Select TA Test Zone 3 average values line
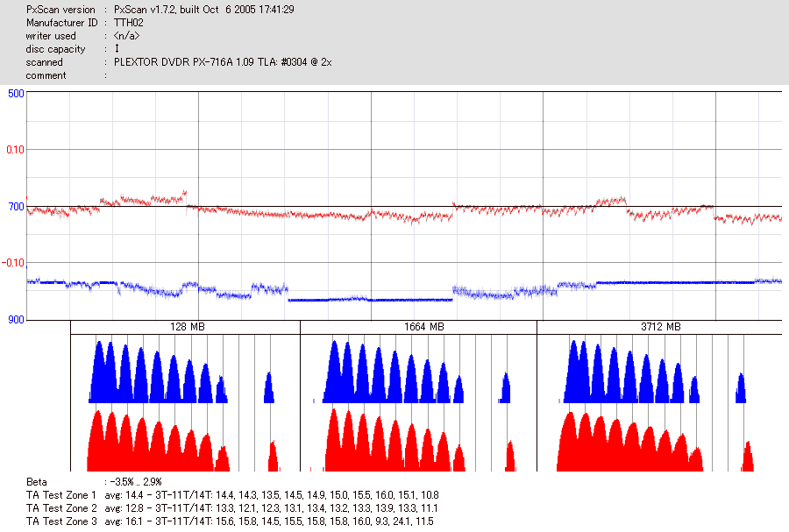Image resolution: width=789 pixels, height=532 pixels. click(x=269, y=521)
